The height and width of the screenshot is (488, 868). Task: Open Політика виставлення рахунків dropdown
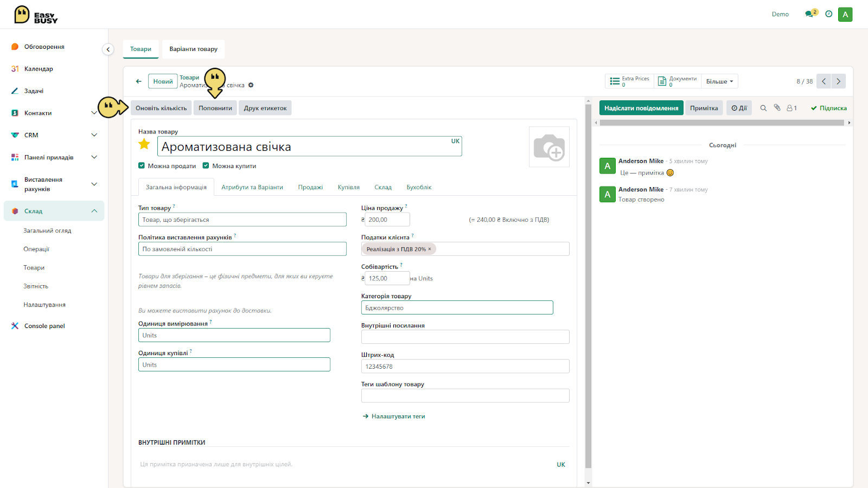coord(242,249)
